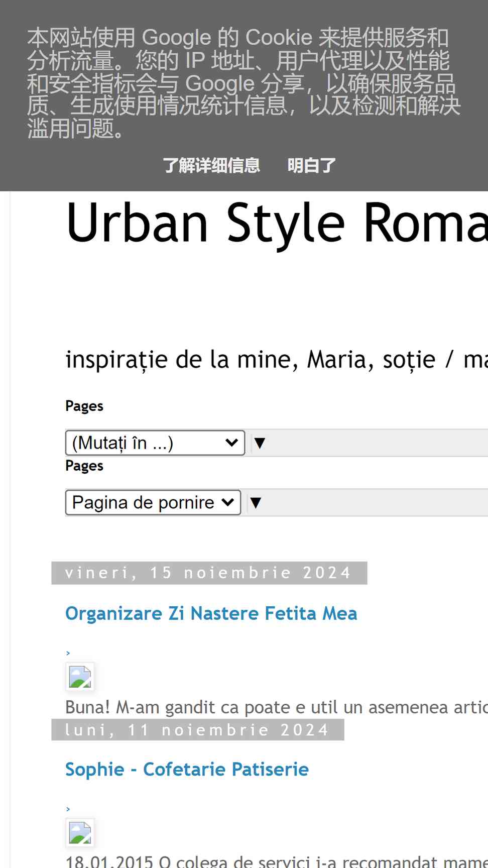Click black triangle beside Mutați în dropdown

[260, 443]
